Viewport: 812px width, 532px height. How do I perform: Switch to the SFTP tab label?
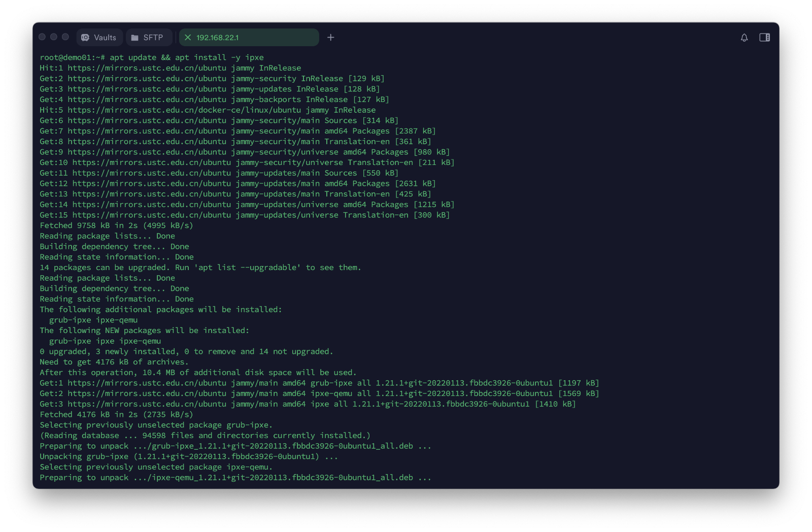[x=153, y=38]
